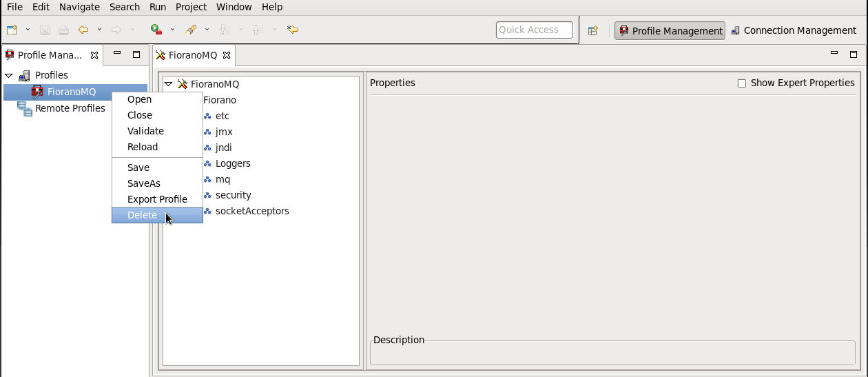Choose Close from the context menu

click(x=157, y=115)
